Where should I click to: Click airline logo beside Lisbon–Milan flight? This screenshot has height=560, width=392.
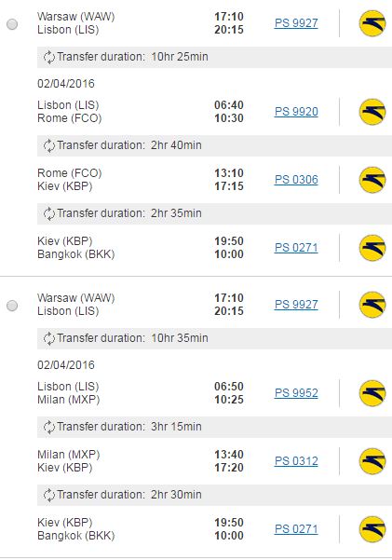pos(372,393)
